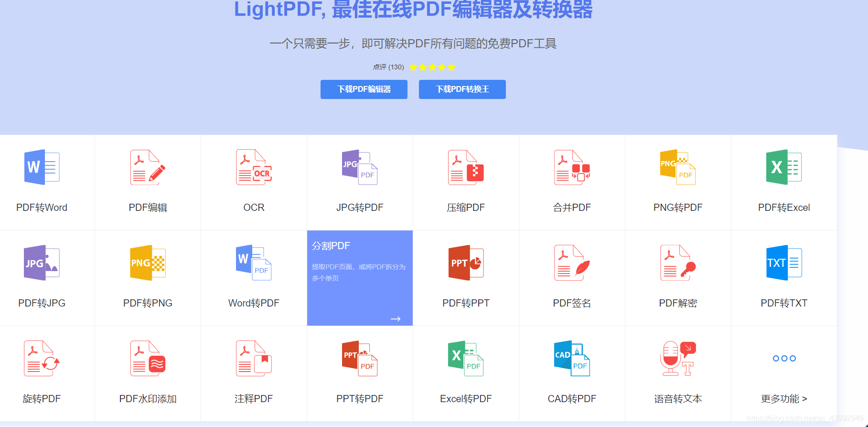Click the 压缩PDF label text
This screenshot has width=868, height=427.
tap(466, 208)
